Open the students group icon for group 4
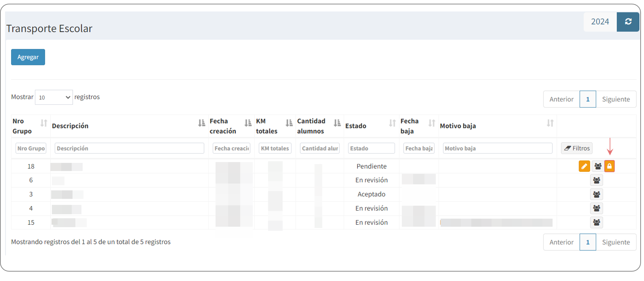This screenshot has height=281, width=644. 596,209
